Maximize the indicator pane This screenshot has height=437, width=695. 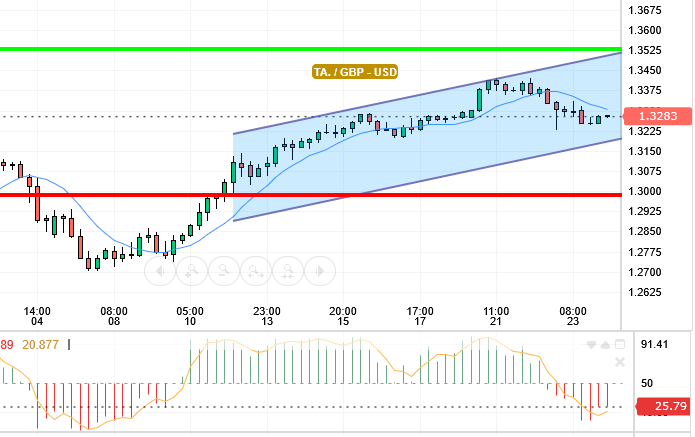[620, 344]
